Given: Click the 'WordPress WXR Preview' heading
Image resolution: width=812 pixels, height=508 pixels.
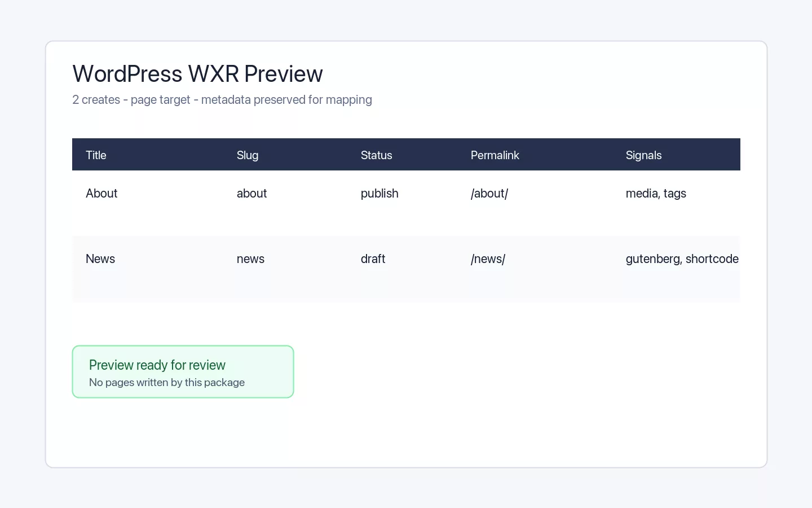Looking at the screenshot, I should click(x=197, y=74).
